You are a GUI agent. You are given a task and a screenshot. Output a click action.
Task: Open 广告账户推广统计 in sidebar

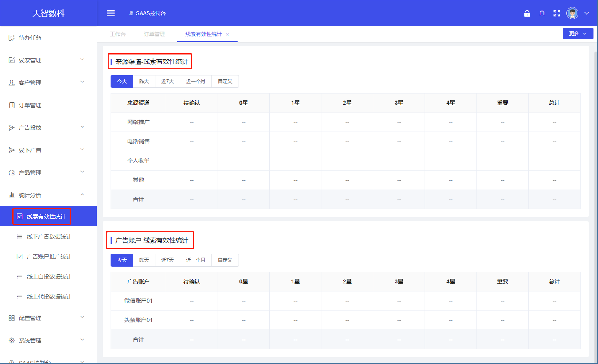[49, 257]
